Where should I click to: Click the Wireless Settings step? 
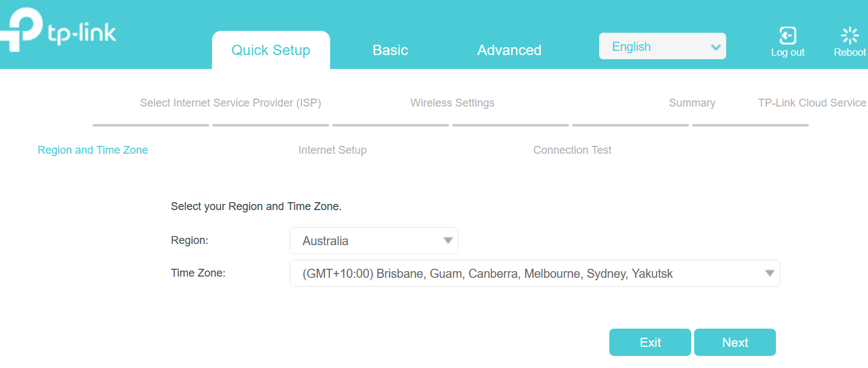click(452, 103)
